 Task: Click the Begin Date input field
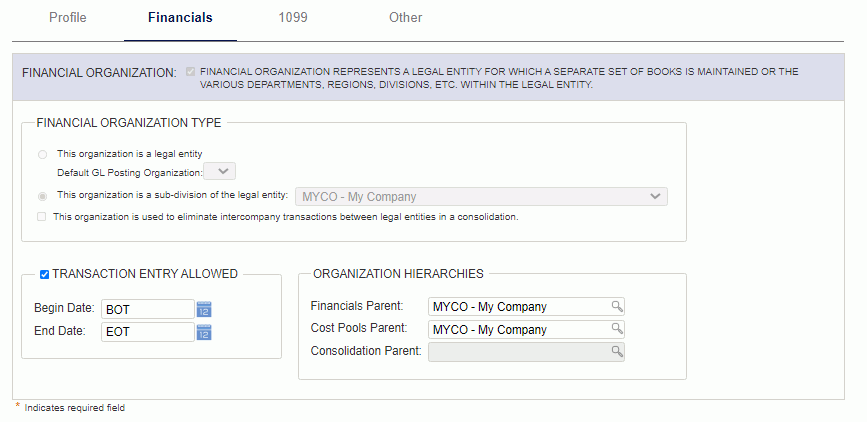(x=148, y=309)
